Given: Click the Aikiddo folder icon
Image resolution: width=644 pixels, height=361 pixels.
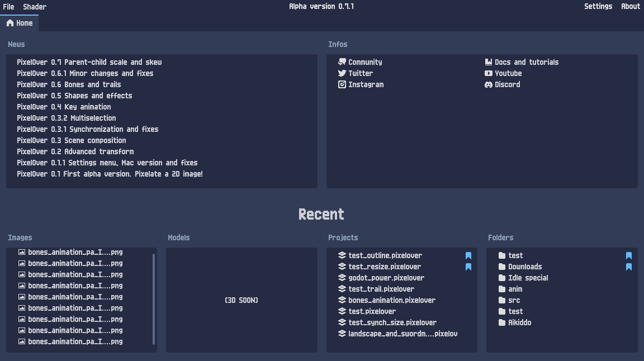Looking at the screenshot, I should click(x=502, y=322).
